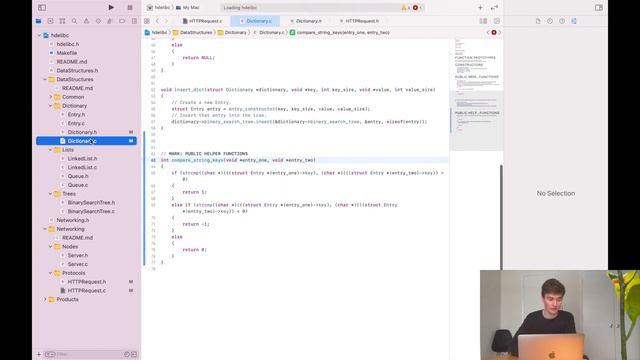The width and height of the screenshot is (640, 360).
Task: Open the symbol navigator
Action: pyautogui.click(x=62, y=21)
